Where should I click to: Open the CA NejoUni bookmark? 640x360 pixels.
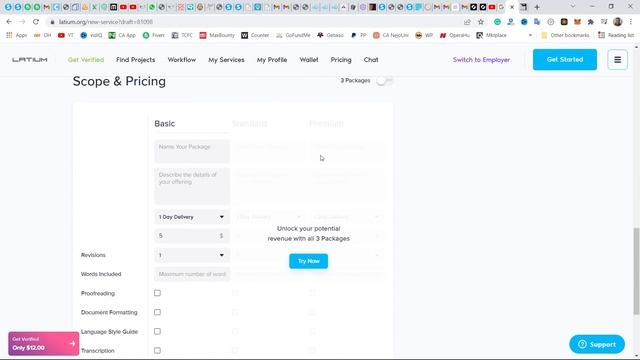point(391,36)
